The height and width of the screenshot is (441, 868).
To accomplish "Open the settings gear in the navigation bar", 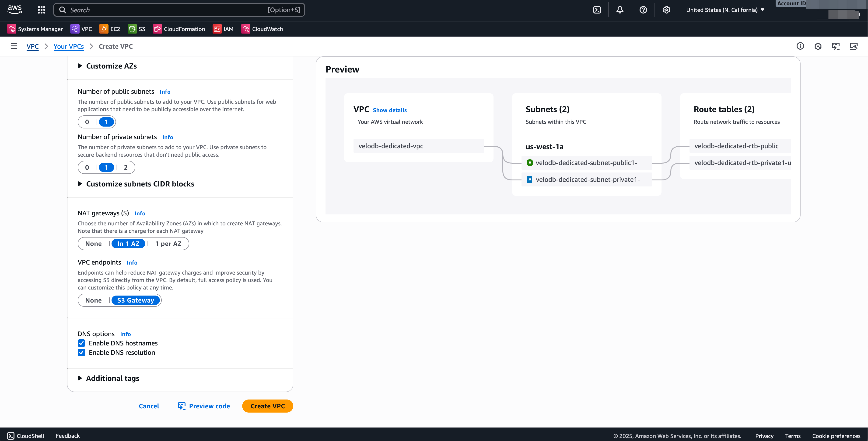I will 666,10.
